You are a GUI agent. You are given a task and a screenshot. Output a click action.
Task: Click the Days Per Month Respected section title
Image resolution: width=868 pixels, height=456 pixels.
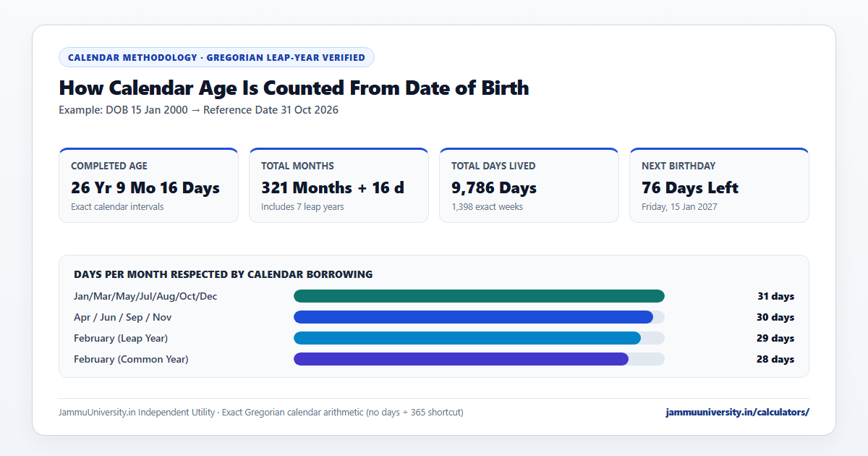(x=224, y=274)
